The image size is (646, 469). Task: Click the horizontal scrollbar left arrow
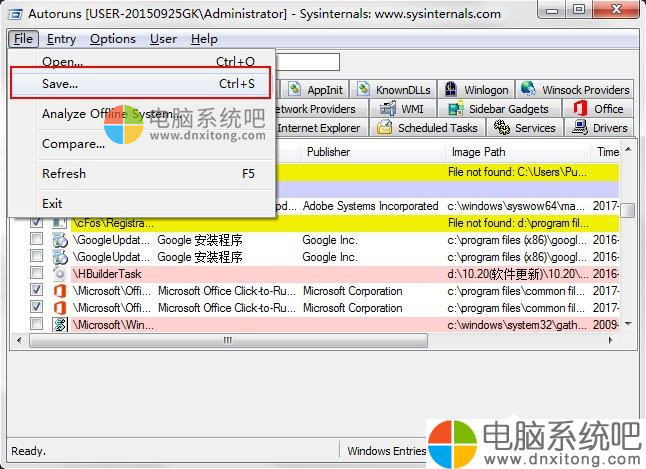point(19,340)
